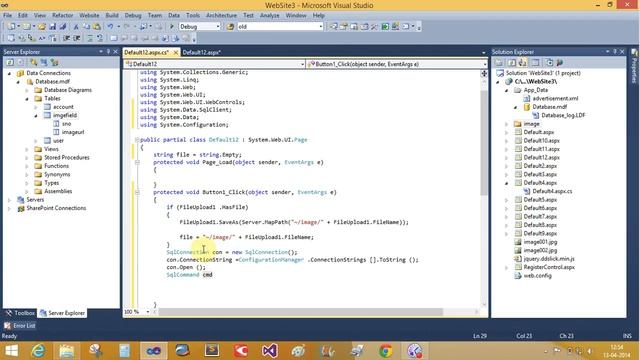Expand Default5.aspx in Solution Explorer

(507, 200)
